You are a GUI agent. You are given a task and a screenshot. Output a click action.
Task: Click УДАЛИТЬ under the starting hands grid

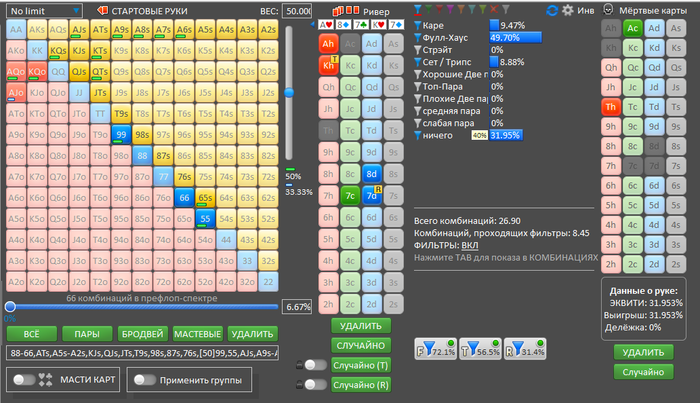coord(252,334)
